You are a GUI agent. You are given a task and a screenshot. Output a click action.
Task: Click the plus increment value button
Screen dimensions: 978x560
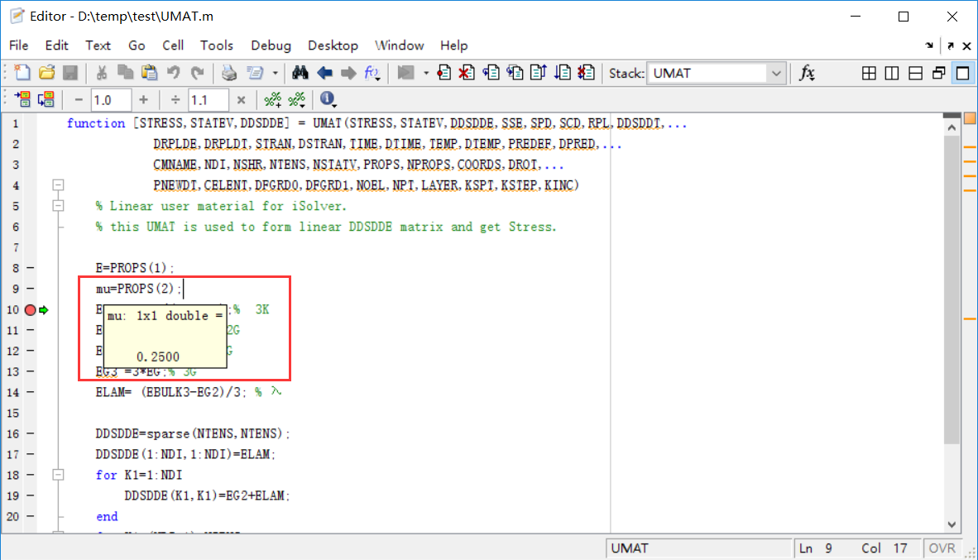(143, 100)
